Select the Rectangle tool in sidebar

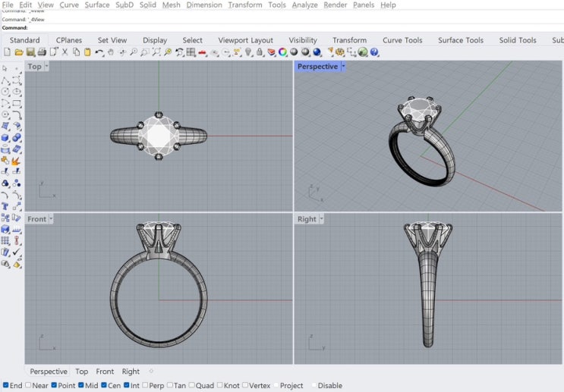pos(17,103)
